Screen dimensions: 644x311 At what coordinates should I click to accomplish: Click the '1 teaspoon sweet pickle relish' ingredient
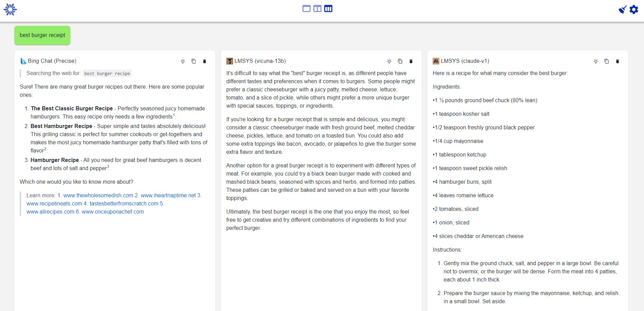470,168
